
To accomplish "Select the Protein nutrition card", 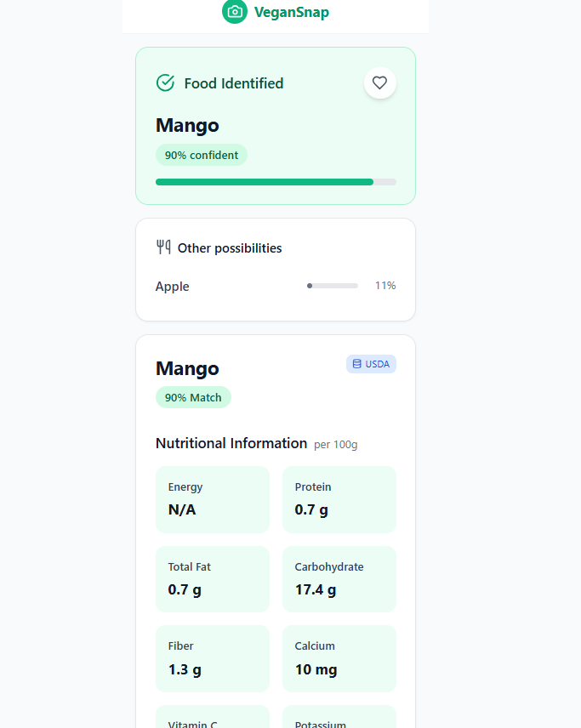I will (x=339, y=499).
